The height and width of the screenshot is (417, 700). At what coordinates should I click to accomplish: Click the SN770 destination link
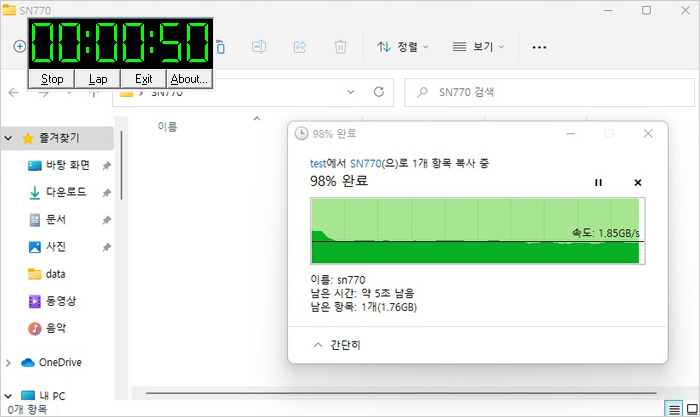(366, 163)
